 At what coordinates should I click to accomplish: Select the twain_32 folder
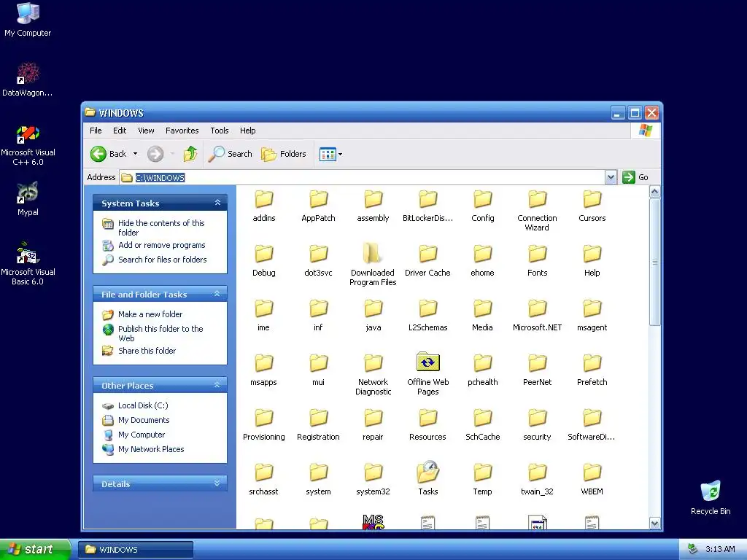[x=537, y=480]
